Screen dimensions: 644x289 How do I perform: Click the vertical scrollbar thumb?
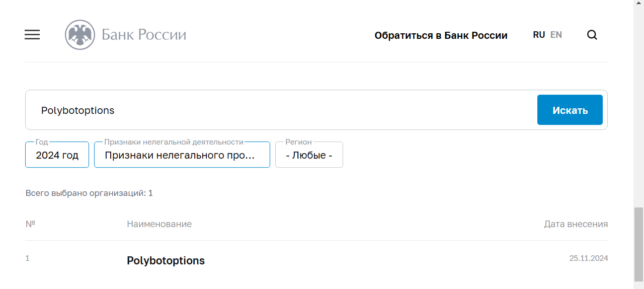(638, 244)
